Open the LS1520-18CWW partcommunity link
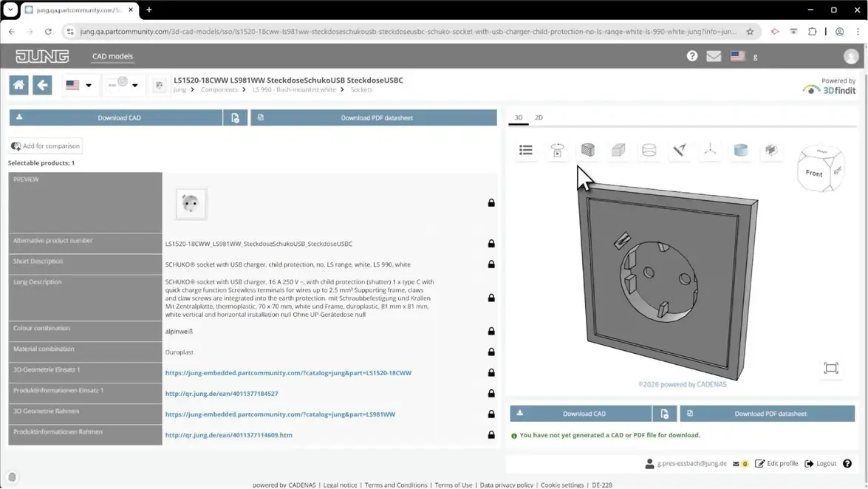868x489 pixels. pyautogui.click(x=288, y=373)
